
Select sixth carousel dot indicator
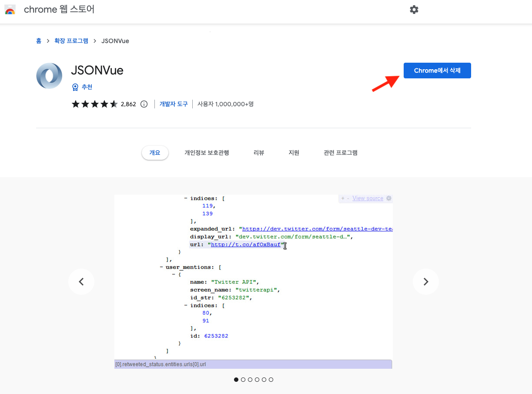(x=271, y=380)
